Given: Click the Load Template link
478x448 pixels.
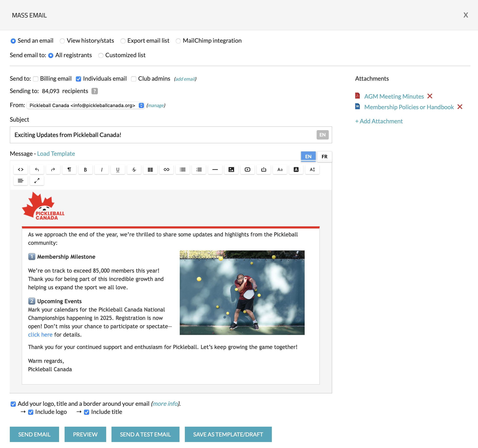Looking at the screenshot, I should click(56, 154).
